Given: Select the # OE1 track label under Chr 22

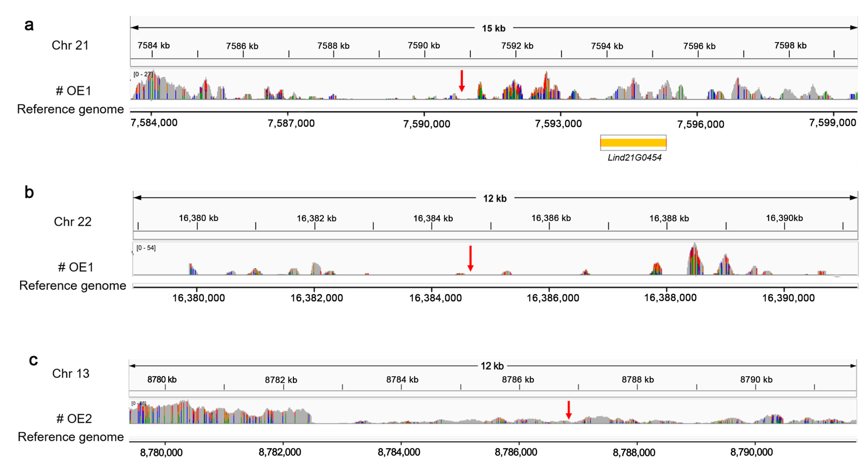Looking at the screenshot, I should [75, 267].
